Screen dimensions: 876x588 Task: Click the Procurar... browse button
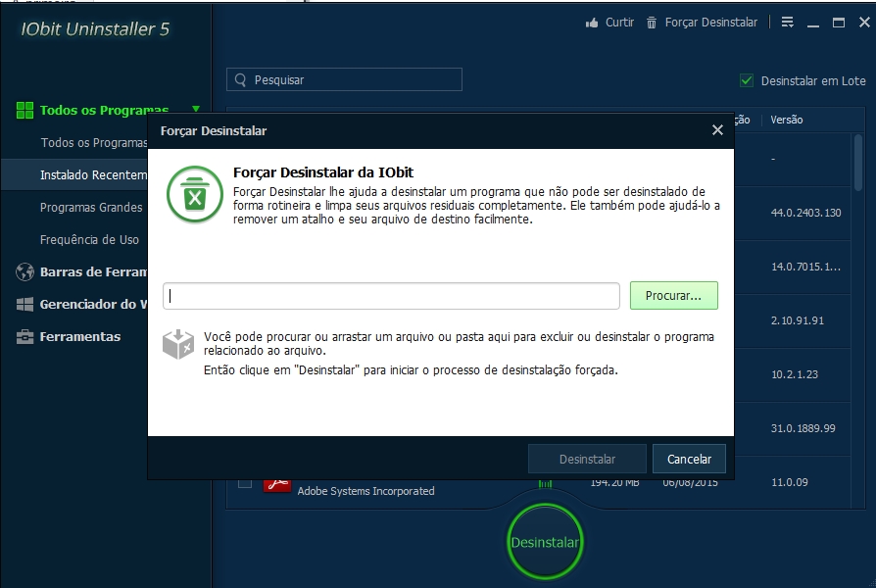674,296
